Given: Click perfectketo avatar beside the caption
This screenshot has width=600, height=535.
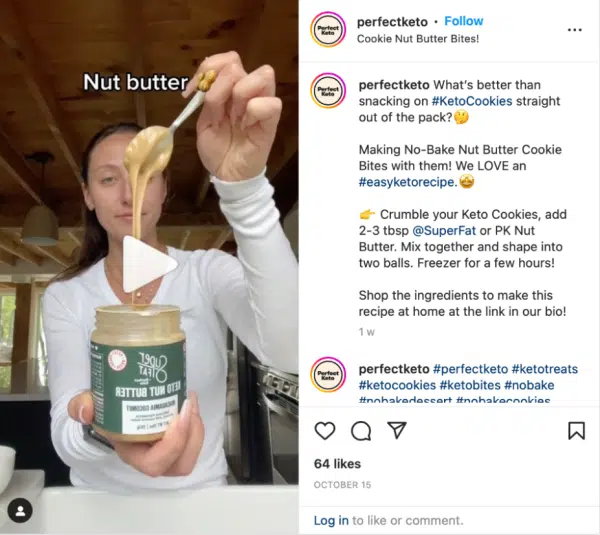Looking at the screenshot, I should click(328, 91).
